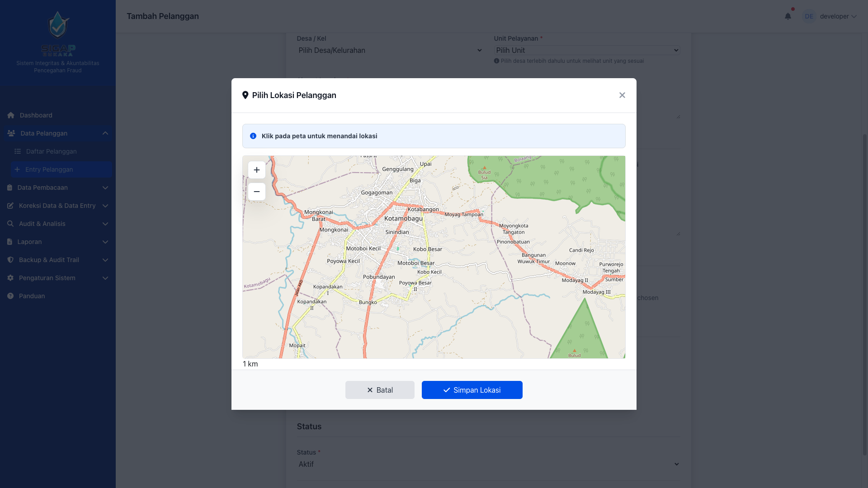Close the Pilih Lokasi Pelanggan dialog
The width and height of the screenshot is (868, 488).
pyautogui.click(x=622, y=95)
